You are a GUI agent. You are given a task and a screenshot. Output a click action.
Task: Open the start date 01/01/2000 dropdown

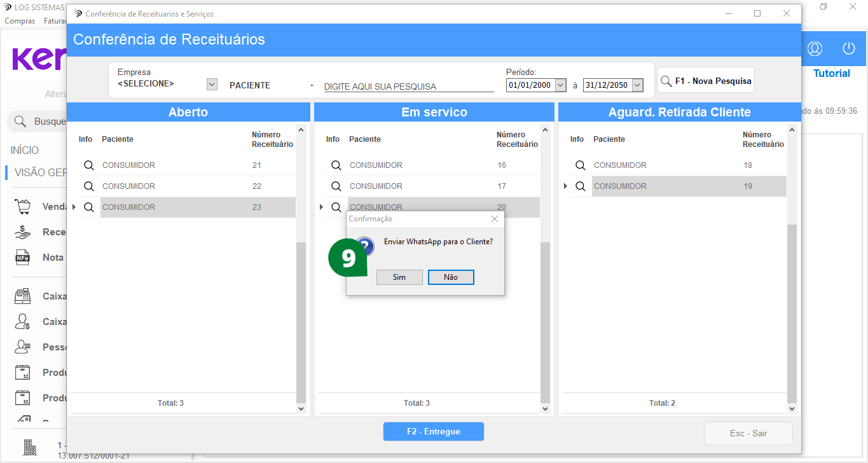tap(561, 85)
